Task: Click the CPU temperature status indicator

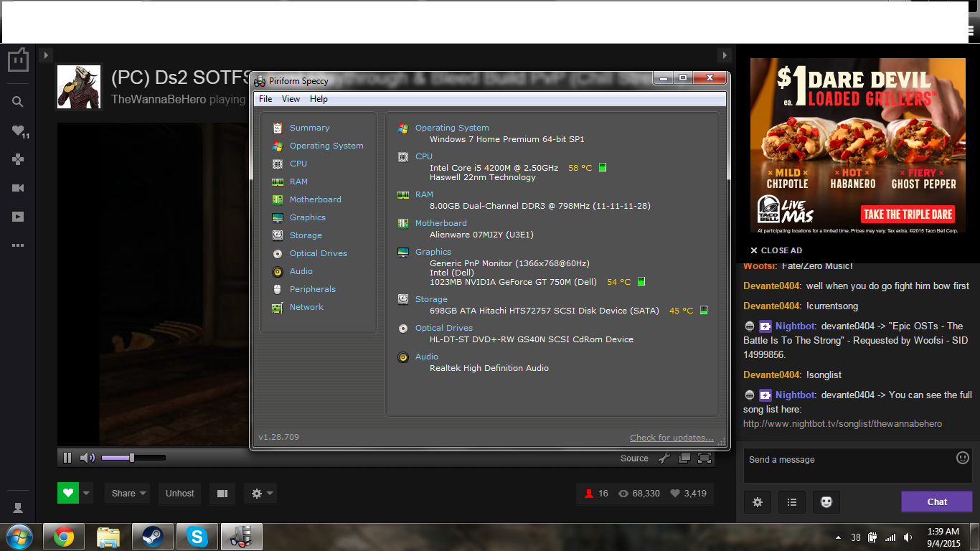Action: click(603, 167)
